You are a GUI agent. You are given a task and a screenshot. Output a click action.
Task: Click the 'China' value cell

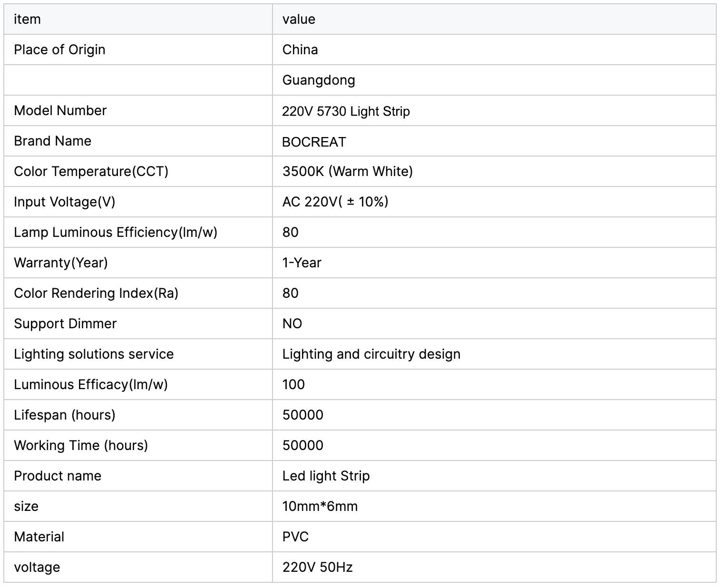pyautogui.click(x=300, y=50)
